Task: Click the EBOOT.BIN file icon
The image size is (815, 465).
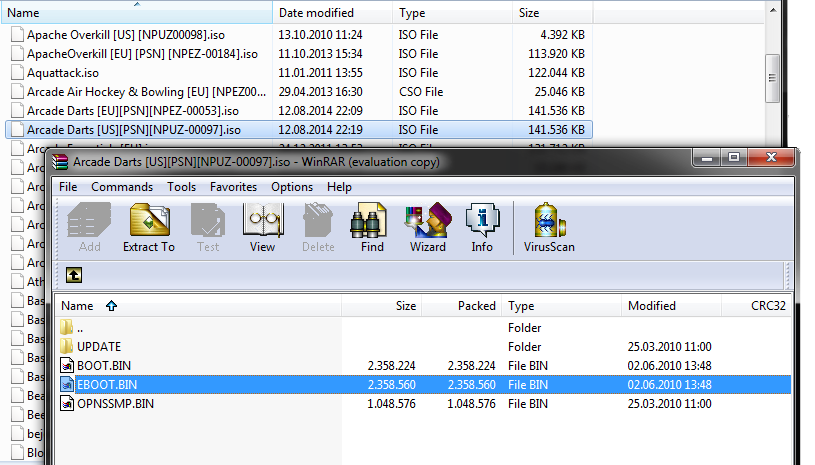Action: click(x=67, y=384)
